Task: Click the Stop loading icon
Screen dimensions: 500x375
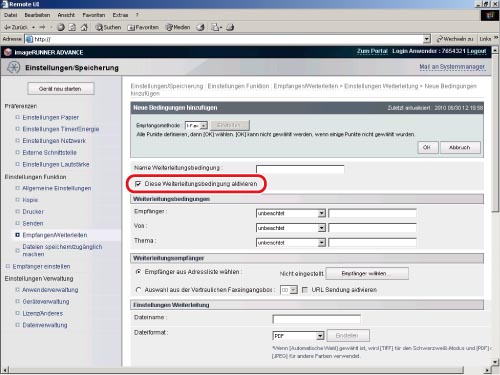Action: click(61, 27)
